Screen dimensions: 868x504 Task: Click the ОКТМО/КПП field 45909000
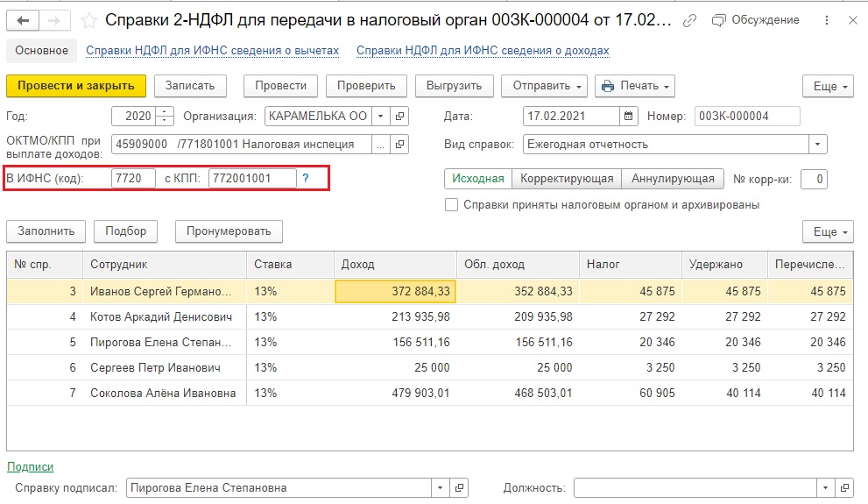(x=242, y=145)
